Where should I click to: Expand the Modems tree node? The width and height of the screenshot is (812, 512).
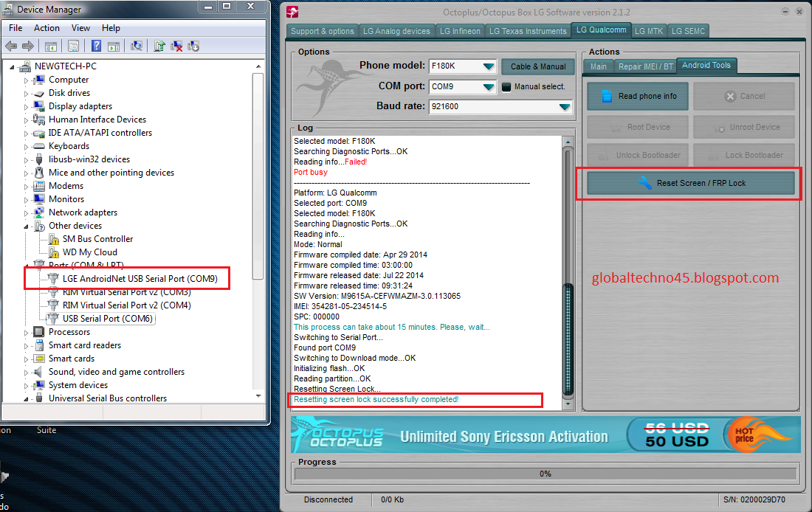pos(26,187)
